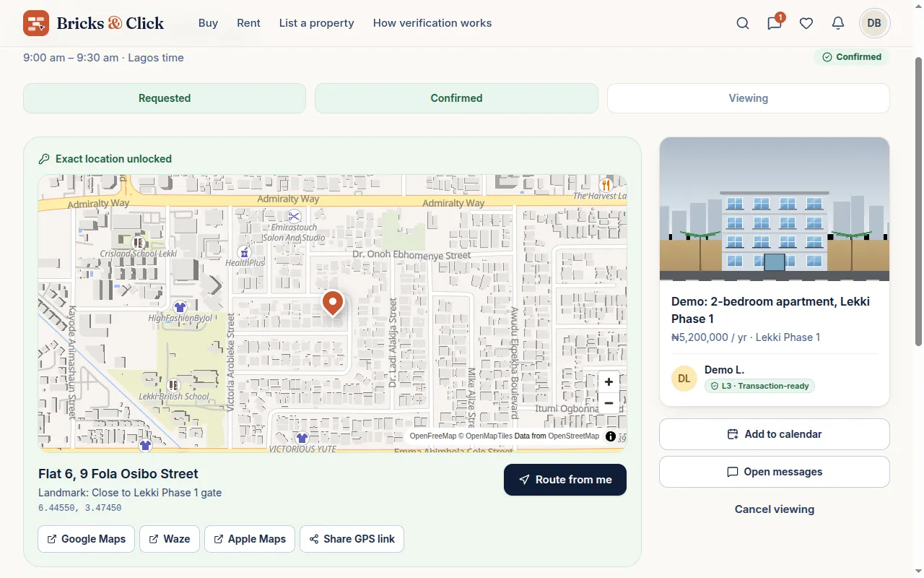
Task: Click the Exact location unlocked label
Action: tap(113, 159)
